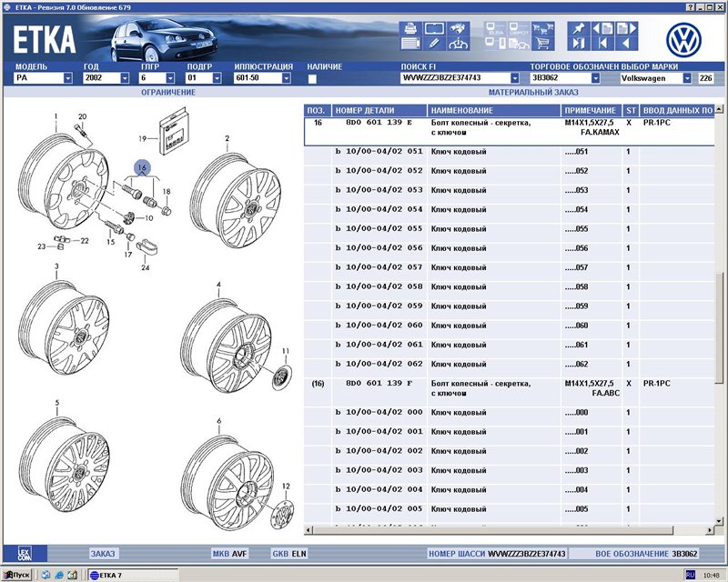This screenshot has width=728, height=582.
Task: Click the Volkswagen logo
Action: [683, 40]
